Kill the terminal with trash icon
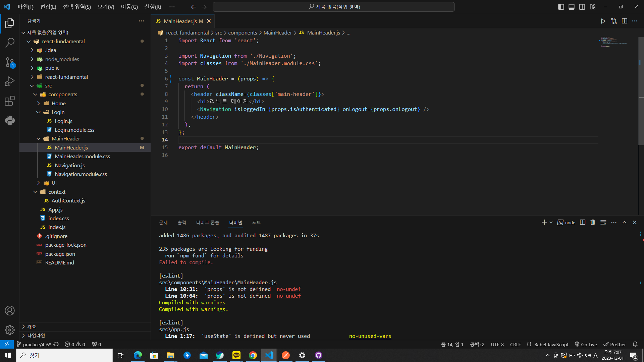This screenshot has height=362, width=644. (593, 222)
